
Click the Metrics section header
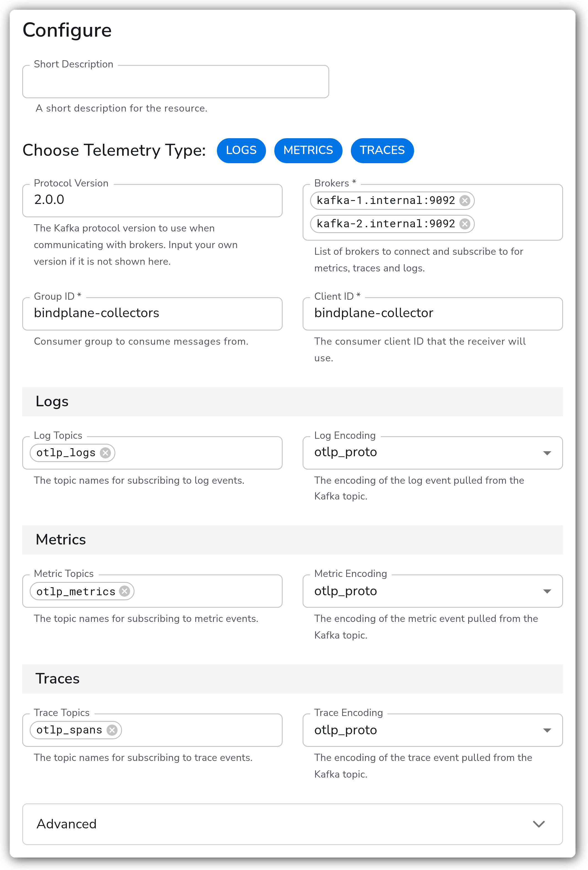pos(293,540)
